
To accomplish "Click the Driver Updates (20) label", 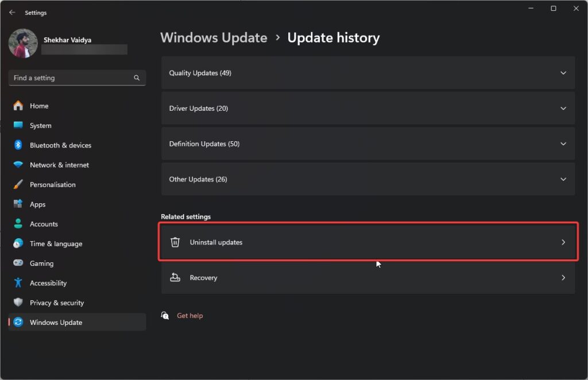I will (x=198, y=108).
